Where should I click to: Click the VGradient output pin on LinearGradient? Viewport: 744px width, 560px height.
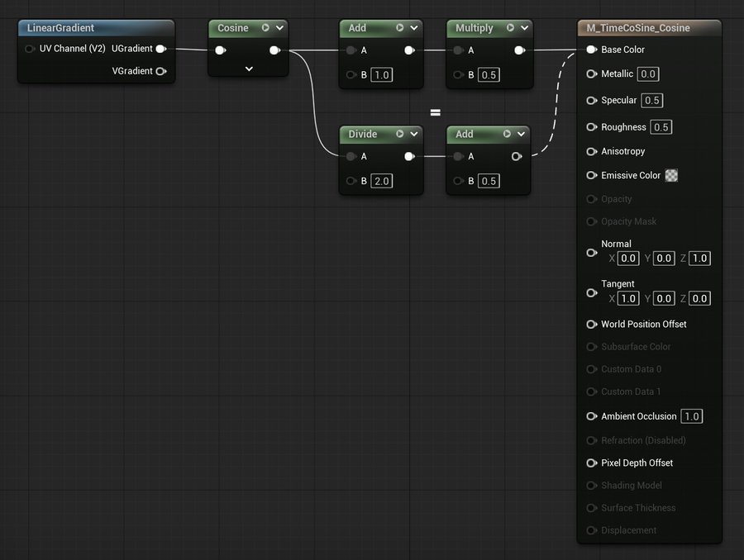click(x=161, y=71)
